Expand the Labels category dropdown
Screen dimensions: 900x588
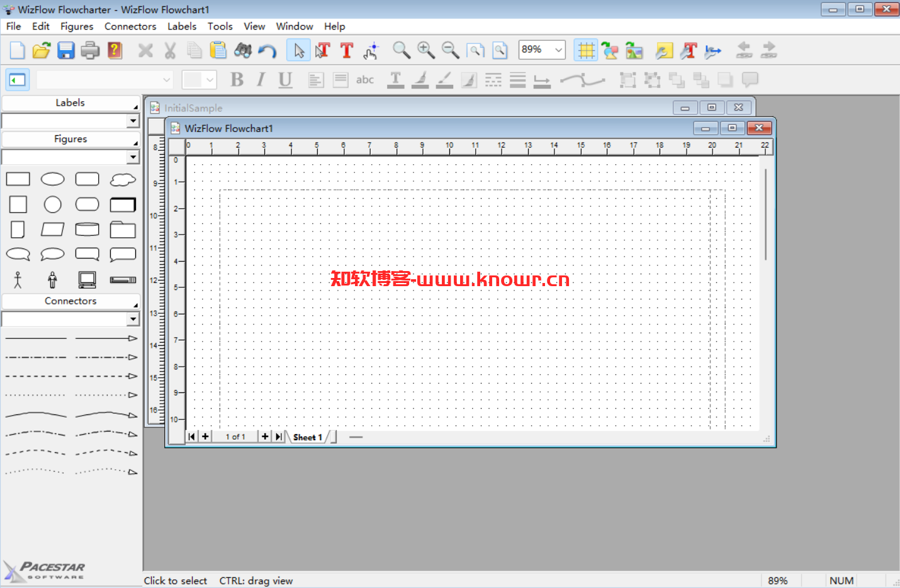point(133,121)
